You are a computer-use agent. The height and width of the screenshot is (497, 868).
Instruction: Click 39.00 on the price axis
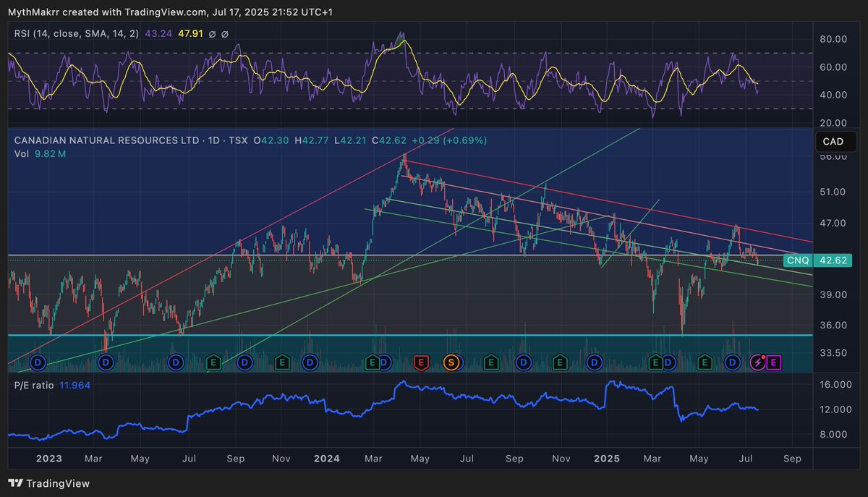coord(832,294)
